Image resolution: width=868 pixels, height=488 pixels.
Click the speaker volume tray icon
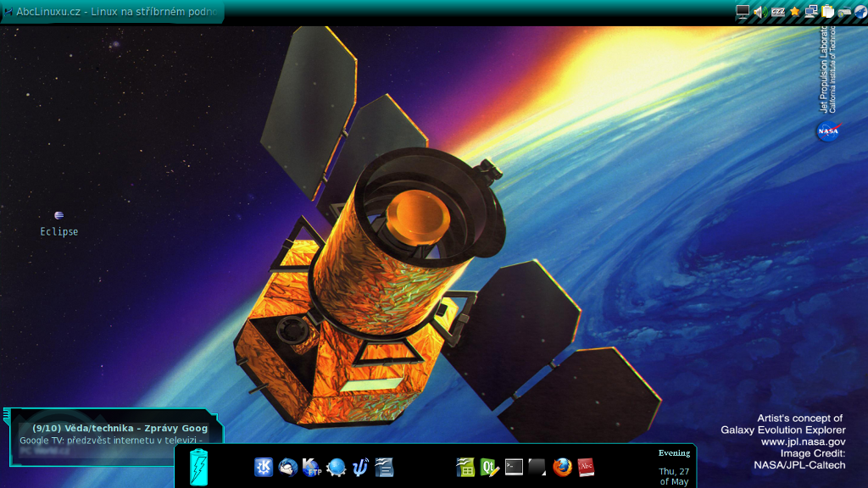coord(760,12)
